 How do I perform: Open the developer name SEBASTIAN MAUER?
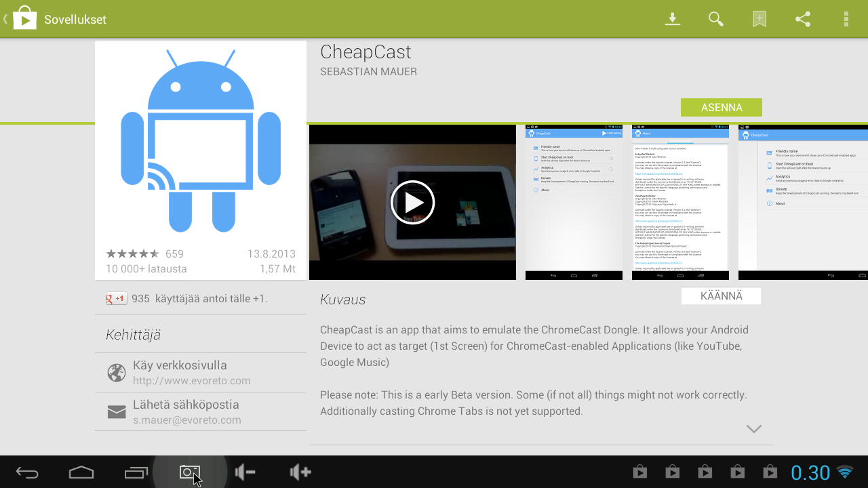[x=368, y=72]
